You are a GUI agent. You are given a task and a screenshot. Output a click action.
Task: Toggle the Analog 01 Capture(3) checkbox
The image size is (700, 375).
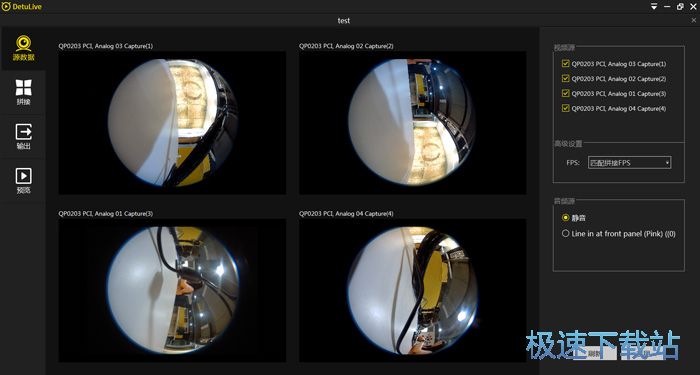[566, 93]
